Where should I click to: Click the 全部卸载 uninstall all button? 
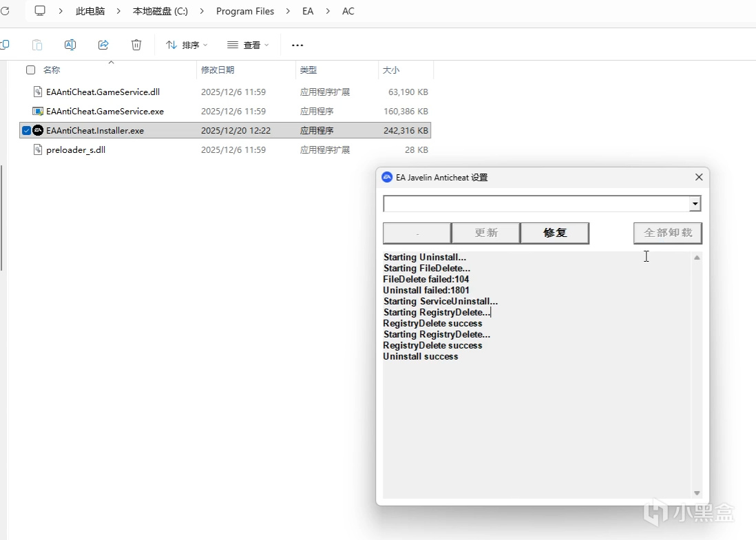pyautogui.click(x=668, y=233)
